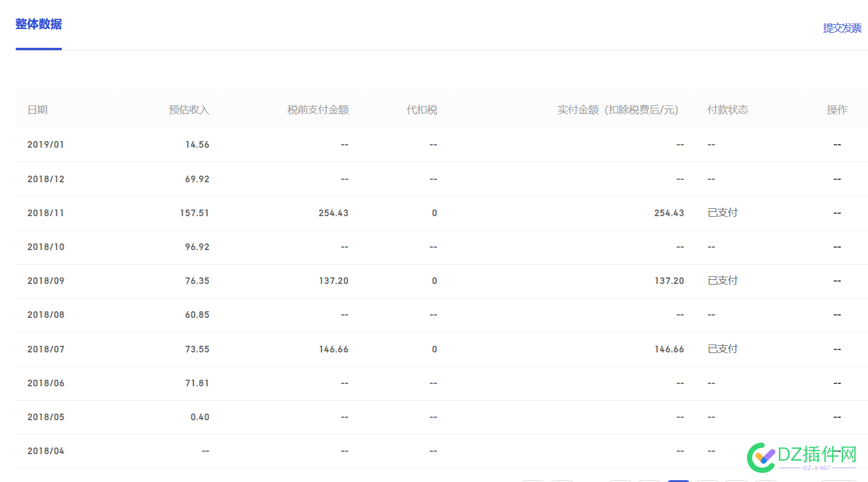Viewport: 868px width, 482px height.
Task: Select the 2018/04 date cell
Action: pyautogui.click(x=45, y=451)
